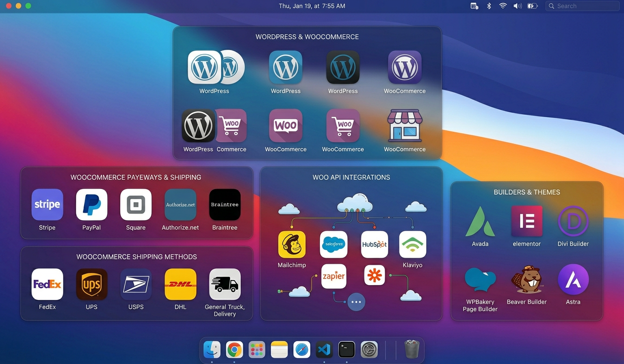Viewport: 624px width, 364px height.
Task: Open Launchpad from the Dock
Action: [x=257, y=350]
